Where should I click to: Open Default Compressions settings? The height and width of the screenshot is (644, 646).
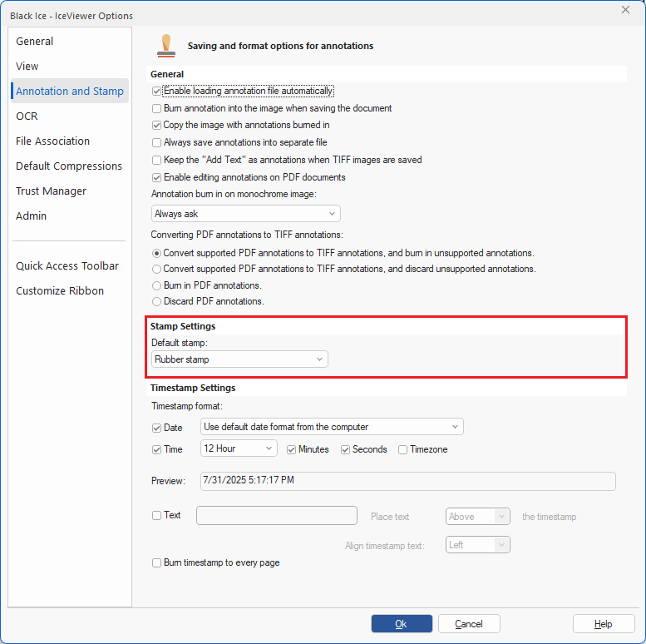(x=69, y=166)
